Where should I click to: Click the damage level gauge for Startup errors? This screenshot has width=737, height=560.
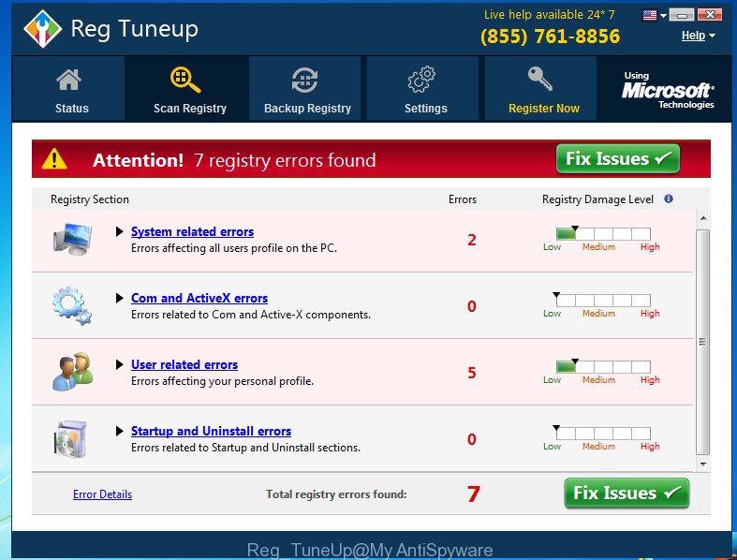tap(603, 433)
